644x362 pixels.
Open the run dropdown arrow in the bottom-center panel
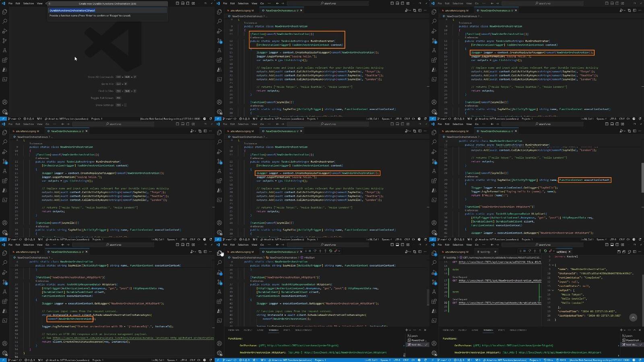coord(409,252)
